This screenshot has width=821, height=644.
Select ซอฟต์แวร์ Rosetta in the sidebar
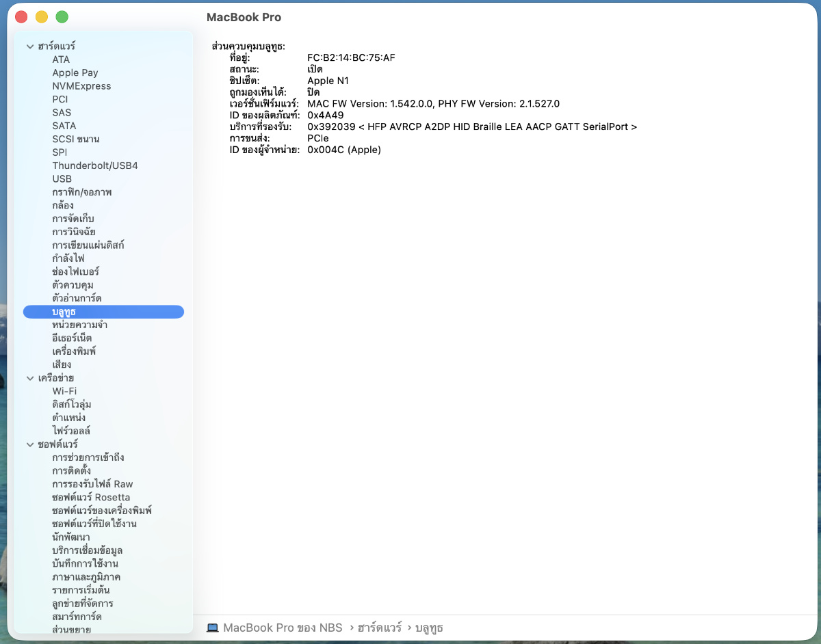click(91, 497)
